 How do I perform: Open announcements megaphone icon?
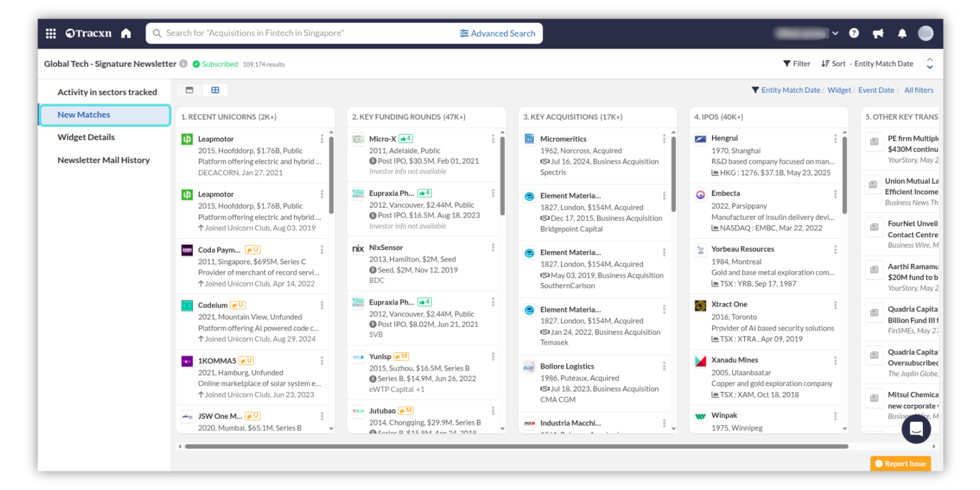(878, 34)
